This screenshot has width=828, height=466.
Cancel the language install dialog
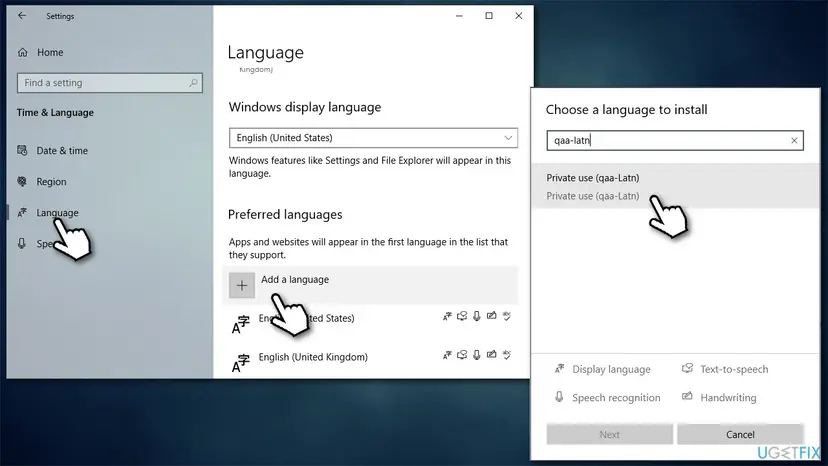coord(740,434)
